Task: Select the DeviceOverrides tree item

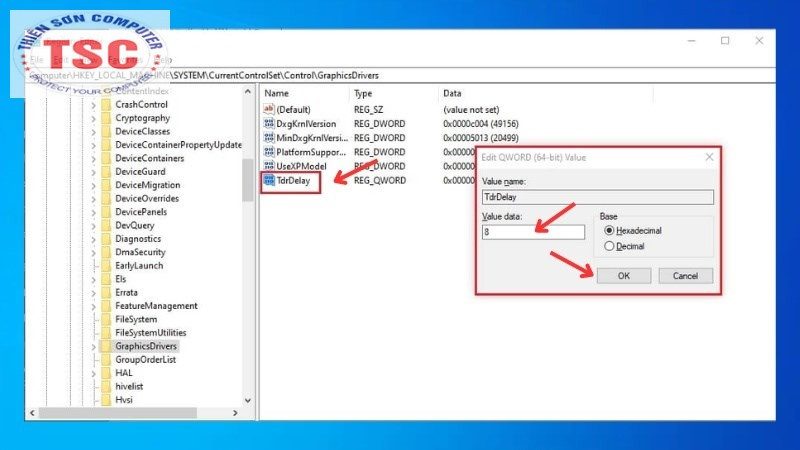Action: (147, 198)
